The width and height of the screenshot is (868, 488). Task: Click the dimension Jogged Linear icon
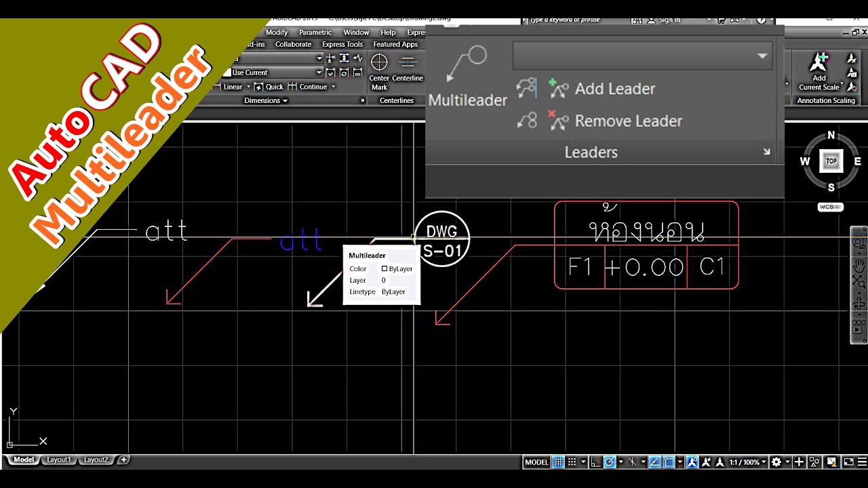click(x=358, y=58)
